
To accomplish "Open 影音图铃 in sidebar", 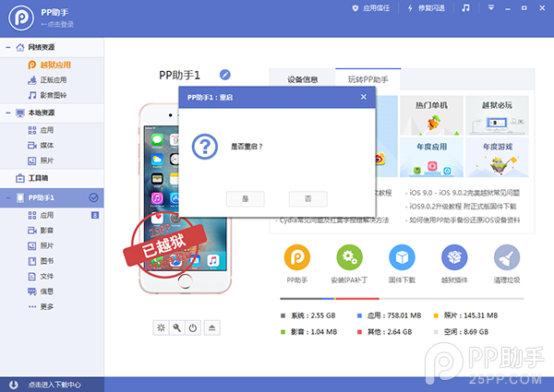I will (47, 95).
